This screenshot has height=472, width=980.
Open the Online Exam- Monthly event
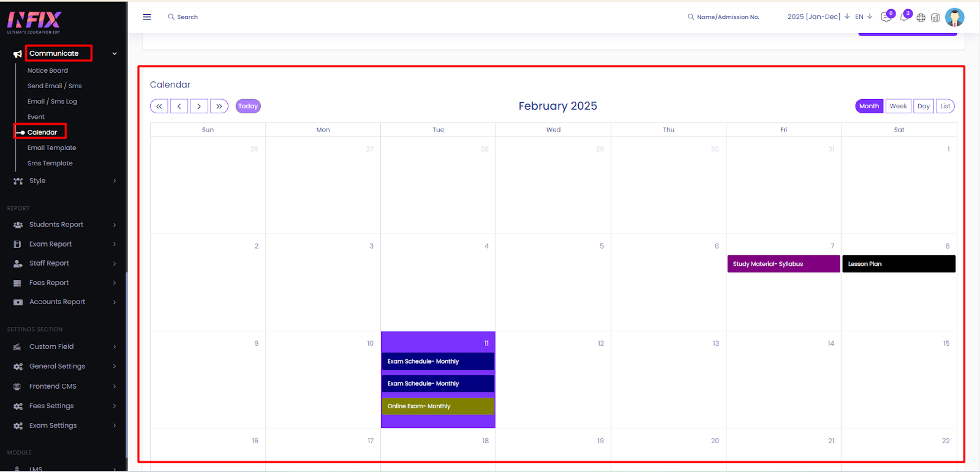[x=438, y=406]
